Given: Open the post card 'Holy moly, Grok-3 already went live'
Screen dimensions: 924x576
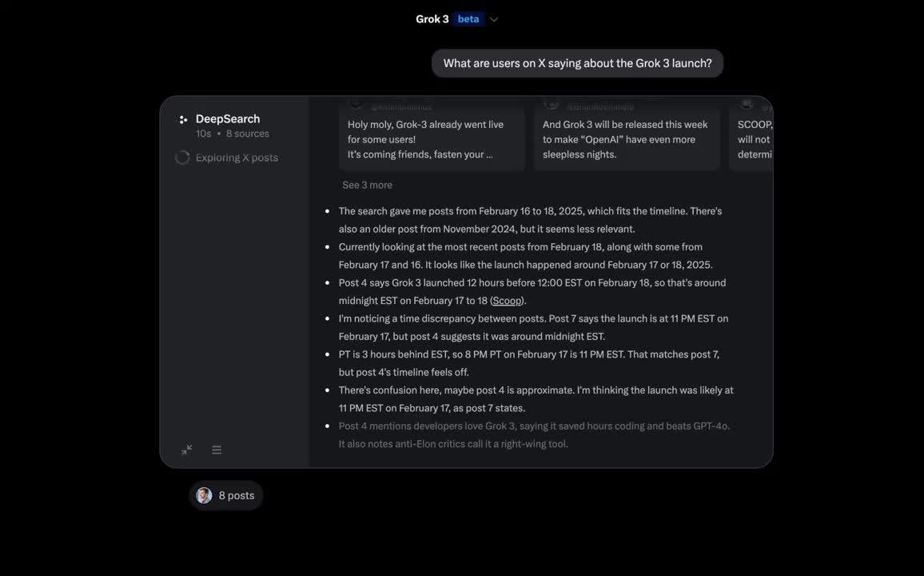Looking at the screenshot, I should (432, 134).
